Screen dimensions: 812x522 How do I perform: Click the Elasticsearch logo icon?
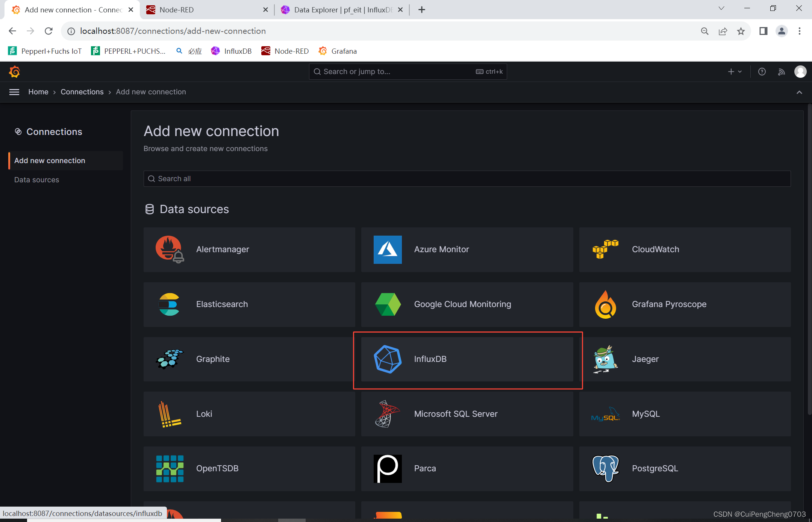tap(169, 304)
